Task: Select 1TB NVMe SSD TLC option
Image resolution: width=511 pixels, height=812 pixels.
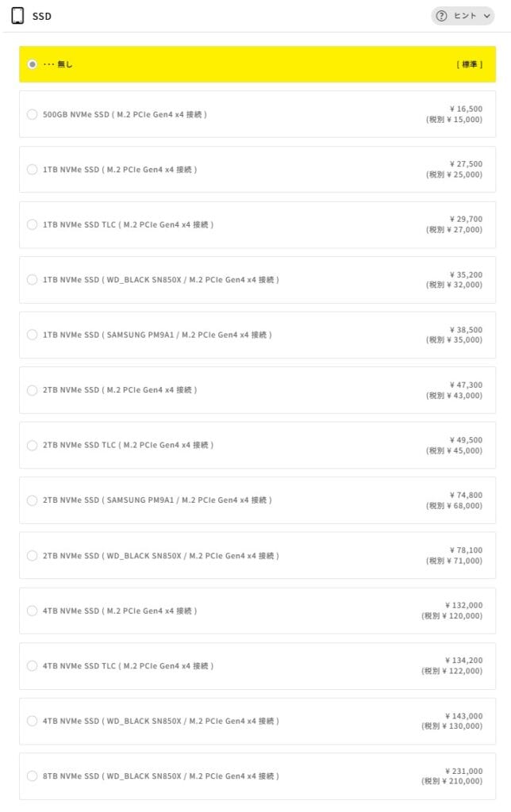Action: [x=32, y=224]
